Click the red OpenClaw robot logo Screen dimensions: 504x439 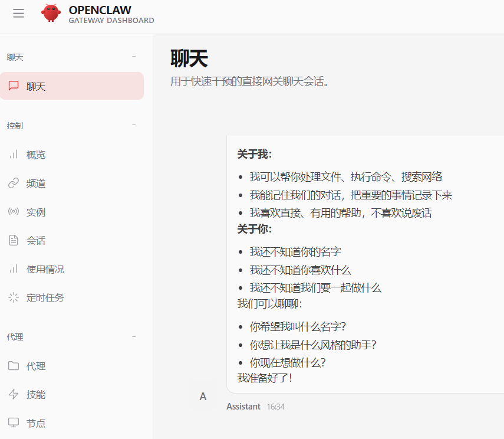(x=51, y=13)
